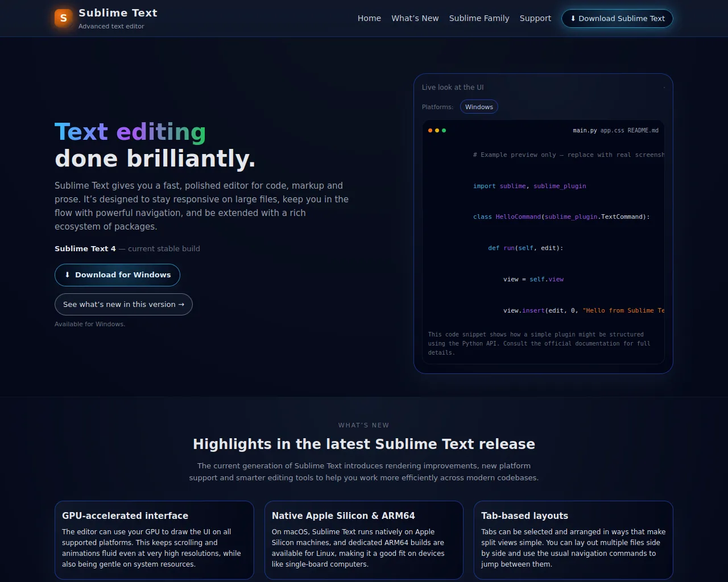The width and height of the screenshot is (728, 582).
Task: Open the What's New nav link
Action: pyautogui.click(x=415, y=18)
